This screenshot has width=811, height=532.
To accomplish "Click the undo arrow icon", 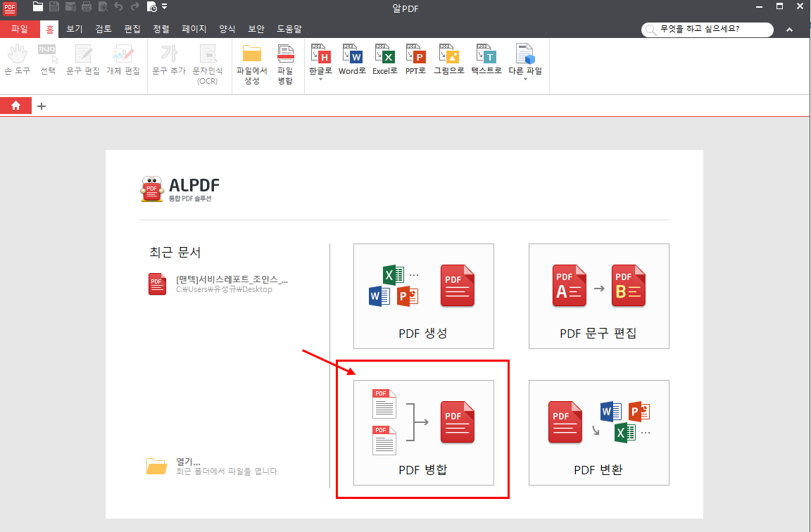I will tap(118, 6).
